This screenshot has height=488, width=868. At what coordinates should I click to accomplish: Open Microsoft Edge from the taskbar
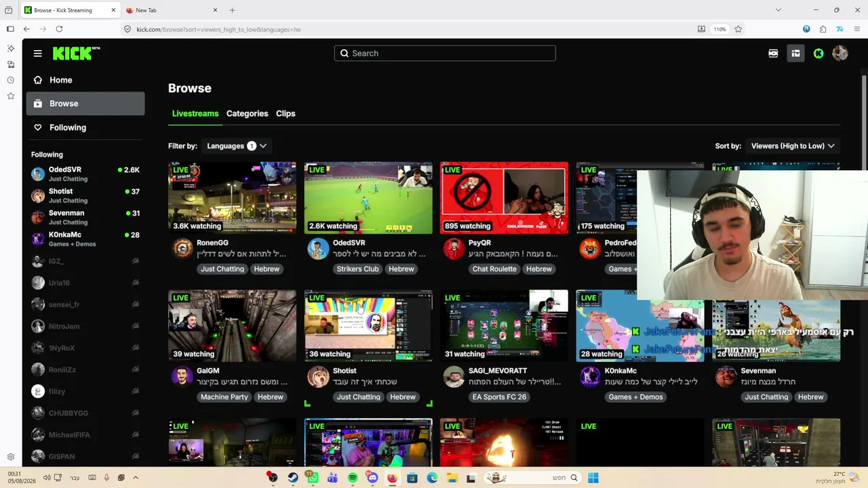(x=432, y=478)
